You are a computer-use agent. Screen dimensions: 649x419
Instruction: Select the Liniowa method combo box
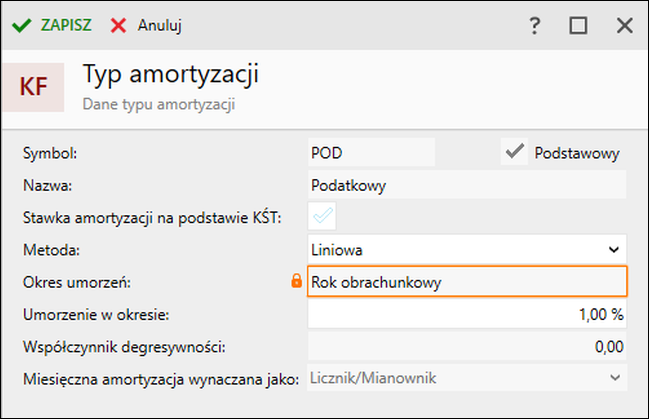pyautogui.click(x=467, y=250)
